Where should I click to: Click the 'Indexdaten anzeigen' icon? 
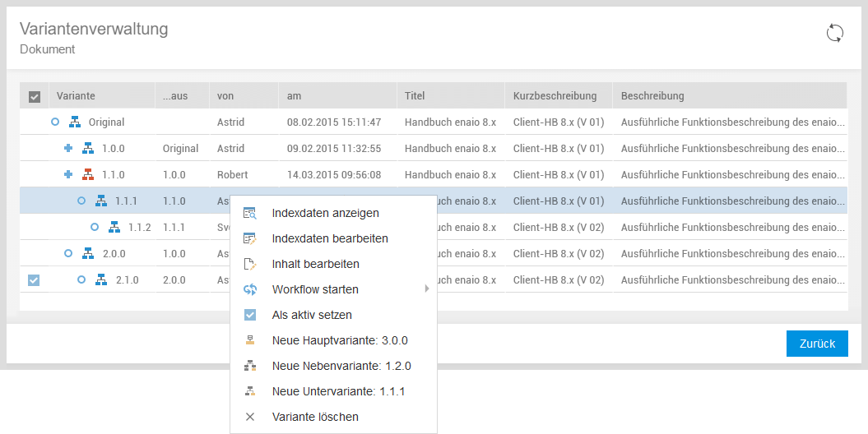tap(251, 213)
